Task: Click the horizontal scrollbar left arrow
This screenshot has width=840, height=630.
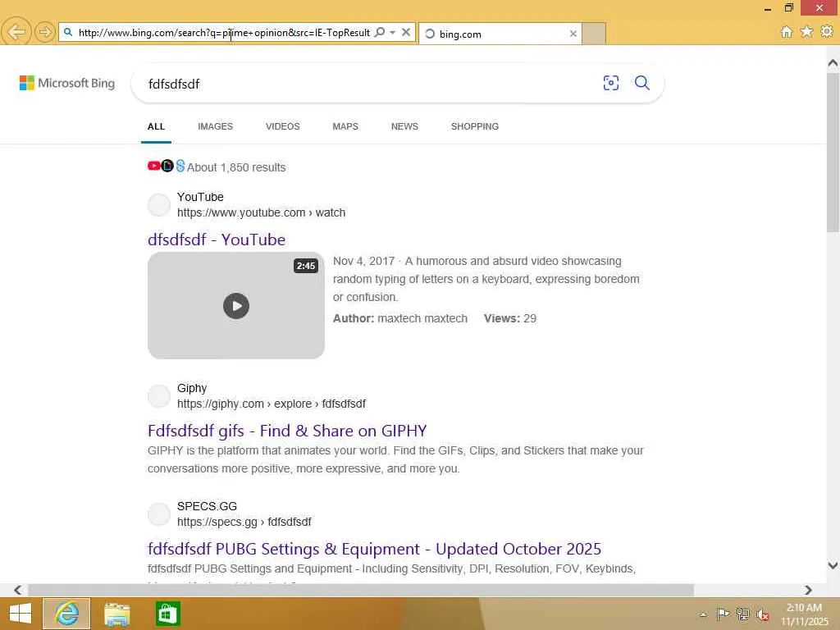Action: (17, 590)
